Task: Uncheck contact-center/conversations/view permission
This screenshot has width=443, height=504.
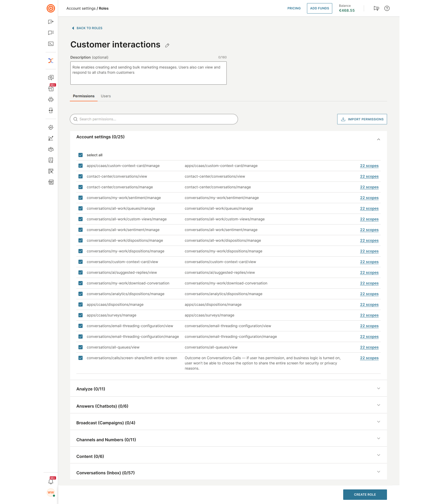Action: [x=81, y=176]
